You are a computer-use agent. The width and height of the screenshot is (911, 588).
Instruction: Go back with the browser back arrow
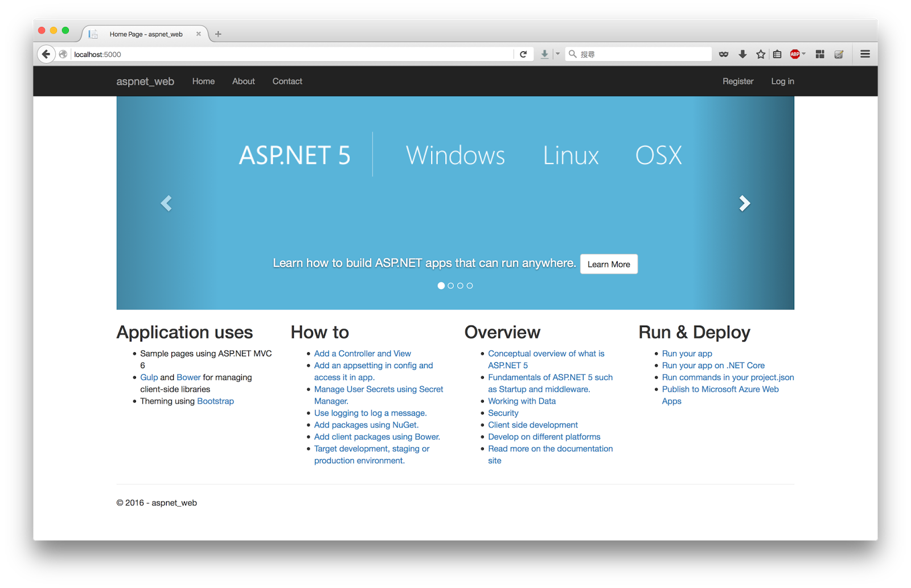[x=46, y=54]
